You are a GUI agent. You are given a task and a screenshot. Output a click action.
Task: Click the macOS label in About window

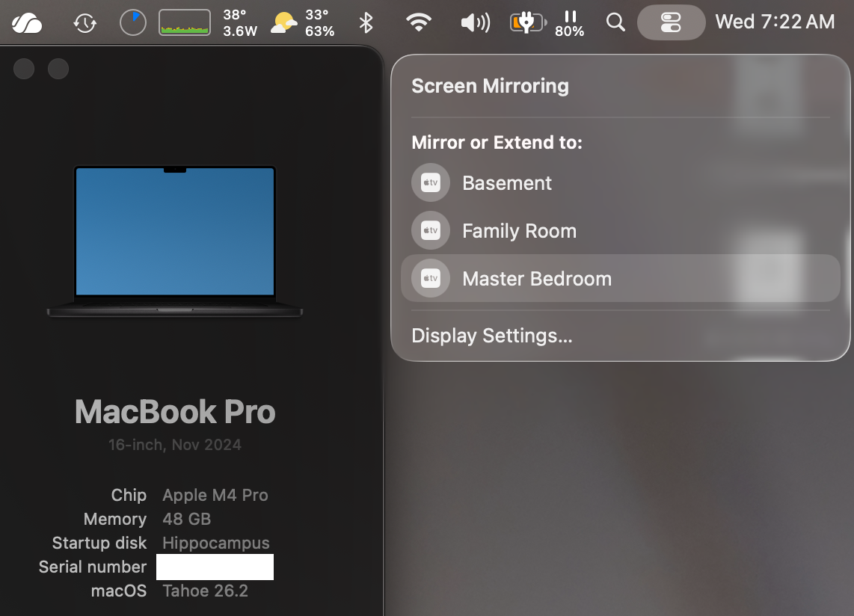click(119, 591)
